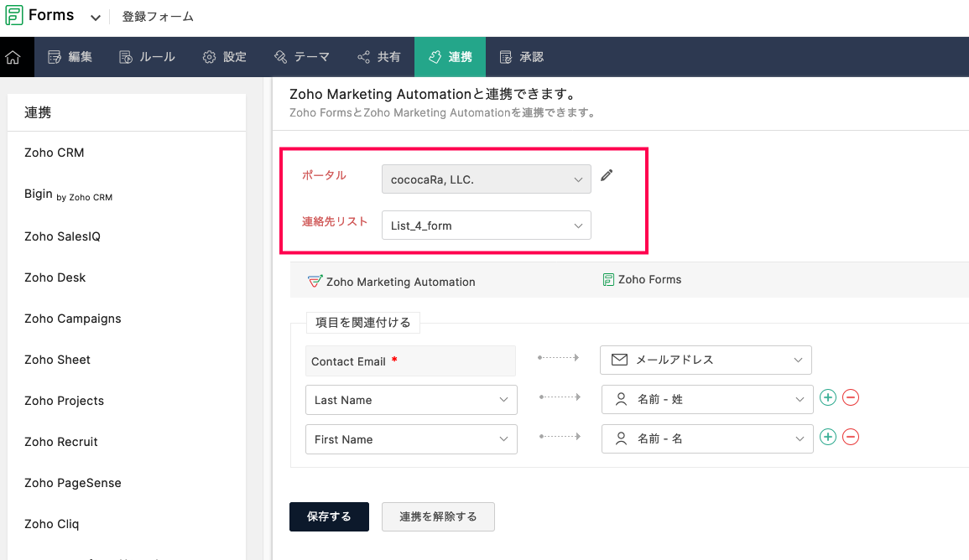Click the 登録フォーム form title
This screenshot has width=969, height=560.
pos(158,18)
